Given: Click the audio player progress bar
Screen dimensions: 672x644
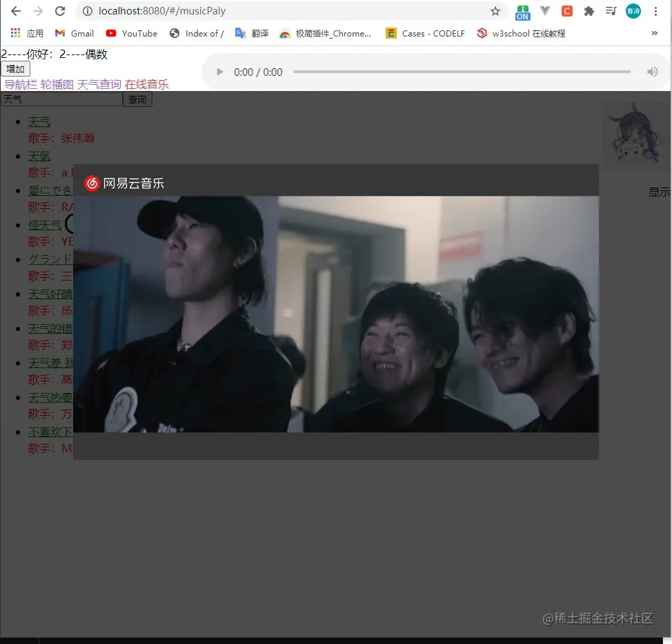Looking at the screenshot, I should [462, 72].
